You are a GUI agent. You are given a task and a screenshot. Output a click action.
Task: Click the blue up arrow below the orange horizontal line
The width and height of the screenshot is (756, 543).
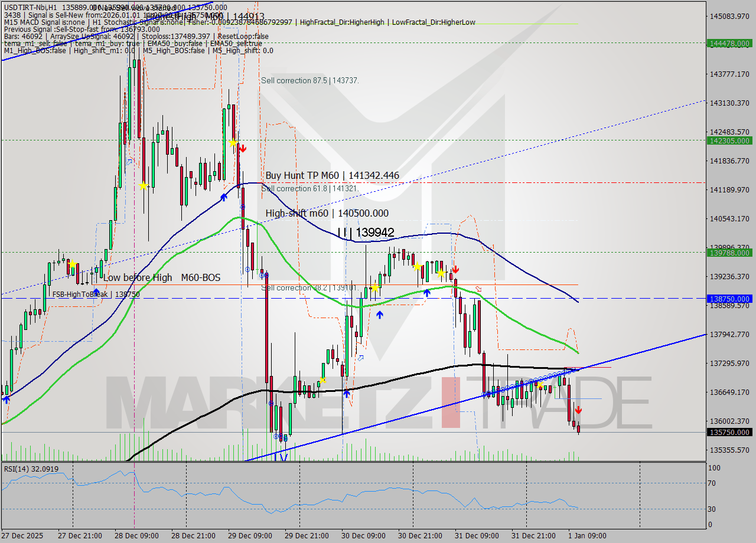coord(427,292)
